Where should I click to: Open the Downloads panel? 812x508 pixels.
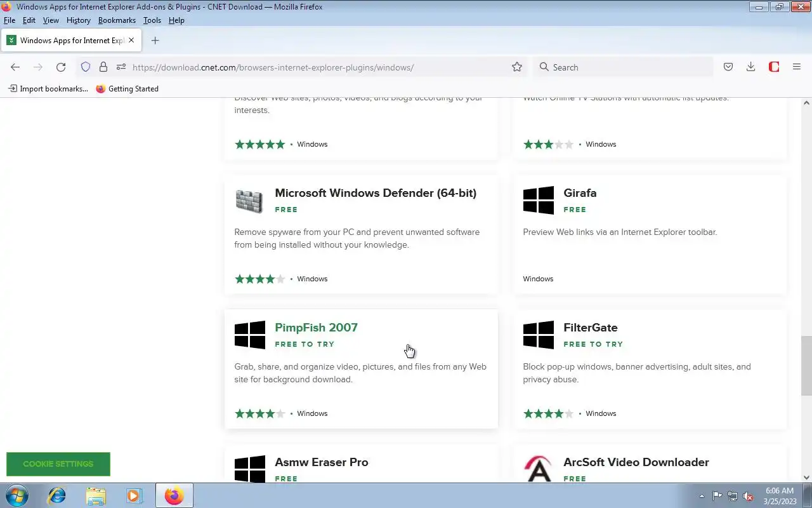(x=750, y=67)
